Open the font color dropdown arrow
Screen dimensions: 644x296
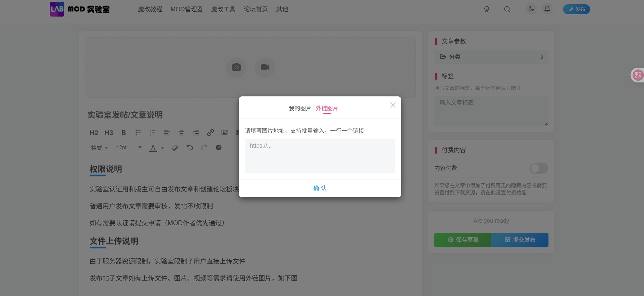point(162,148)
